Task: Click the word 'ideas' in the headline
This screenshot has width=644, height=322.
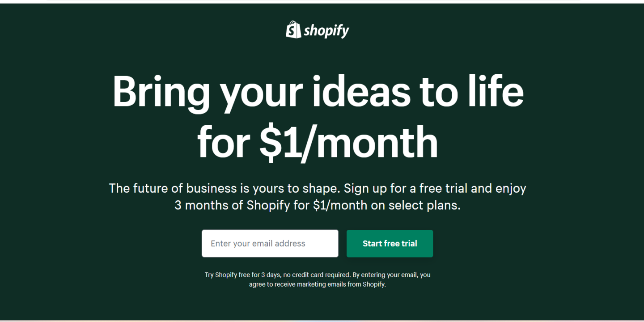Action: [361, 91]
